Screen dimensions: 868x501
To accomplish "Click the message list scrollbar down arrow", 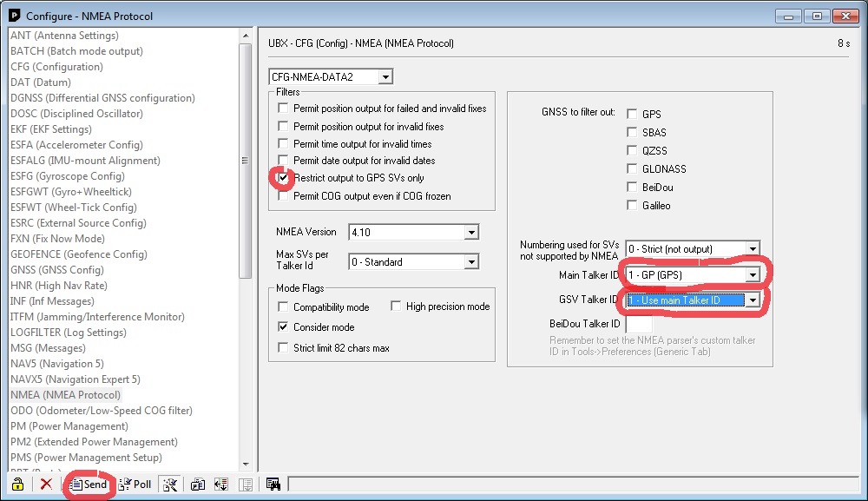I will click(x=246, y=465).
